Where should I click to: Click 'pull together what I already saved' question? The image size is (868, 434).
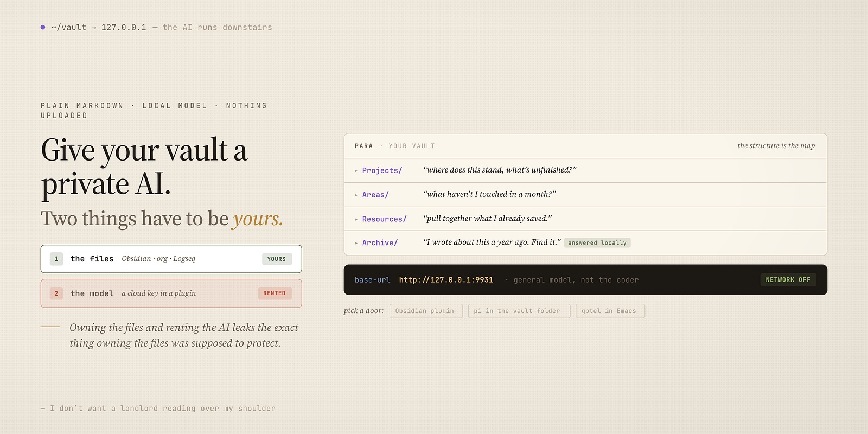click(488, 219)
